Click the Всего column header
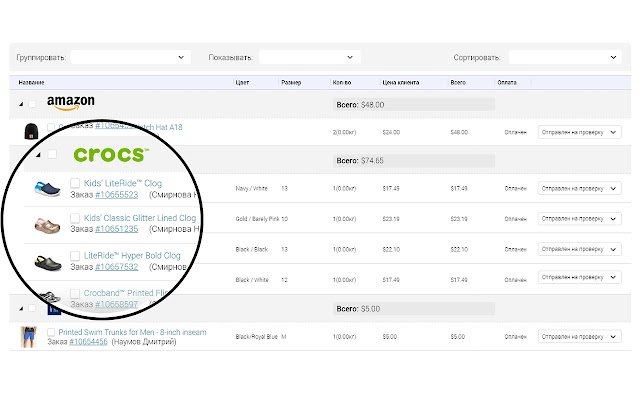640x400 pixels. click(x=458, y=82)
